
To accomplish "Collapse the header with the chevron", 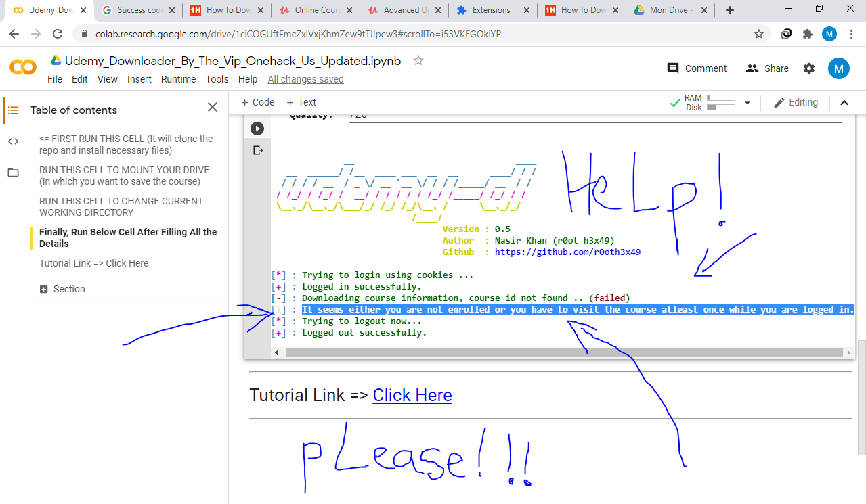I will pos(844,103).
